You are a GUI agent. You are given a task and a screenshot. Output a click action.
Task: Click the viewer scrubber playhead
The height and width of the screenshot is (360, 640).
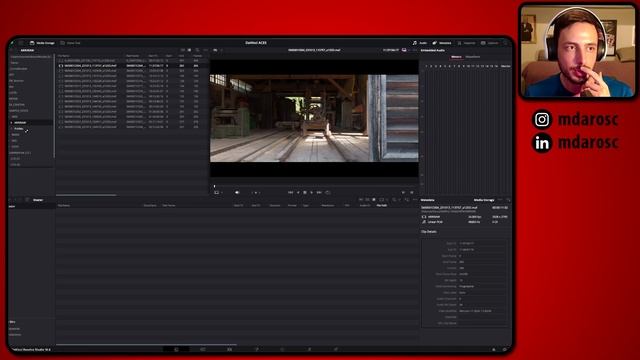tap(214, 186)
